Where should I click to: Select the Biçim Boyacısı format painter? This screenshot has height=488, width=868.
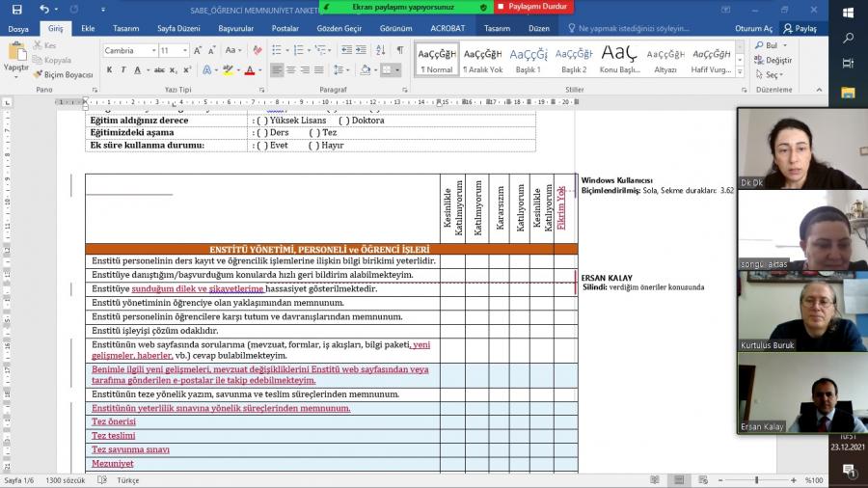pyautogui.click(x=63, y=74)
